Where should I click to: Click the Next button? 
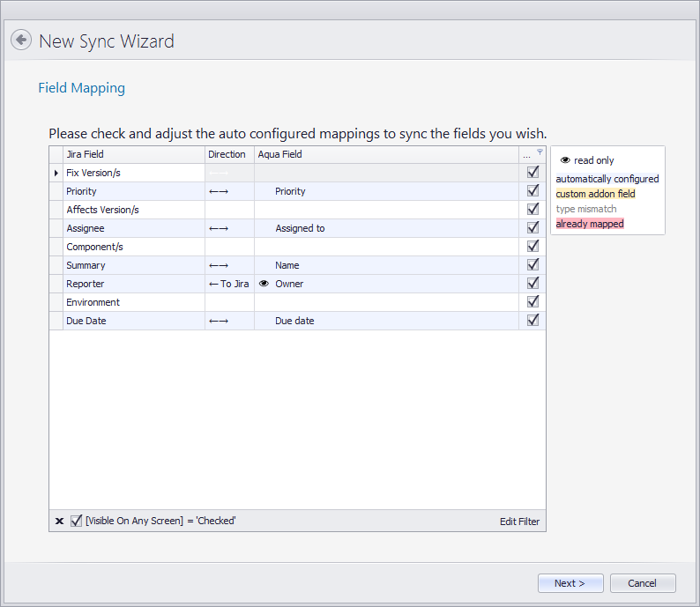[570, 583]
